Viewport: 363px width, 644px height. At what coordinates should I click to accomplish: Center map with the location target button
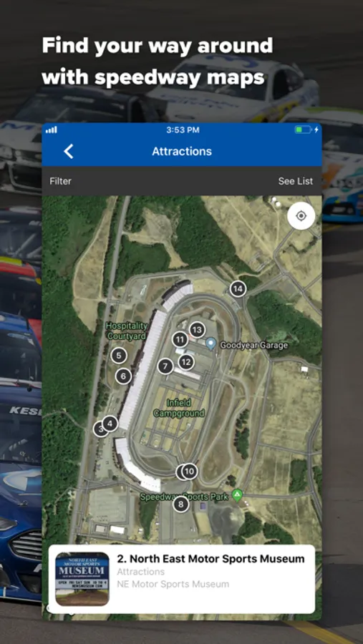point(301,215)
